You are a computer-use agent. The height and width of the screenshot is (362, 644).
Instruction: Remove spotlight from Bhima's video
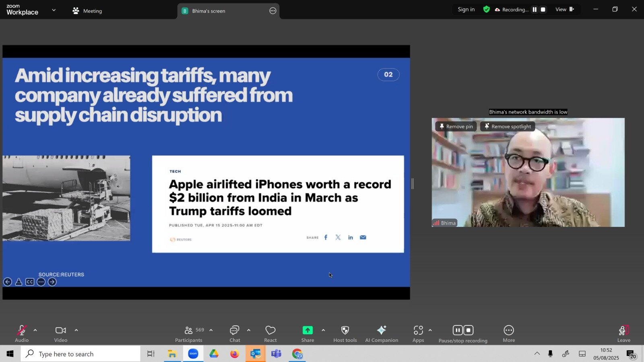[x=508, y=126]
